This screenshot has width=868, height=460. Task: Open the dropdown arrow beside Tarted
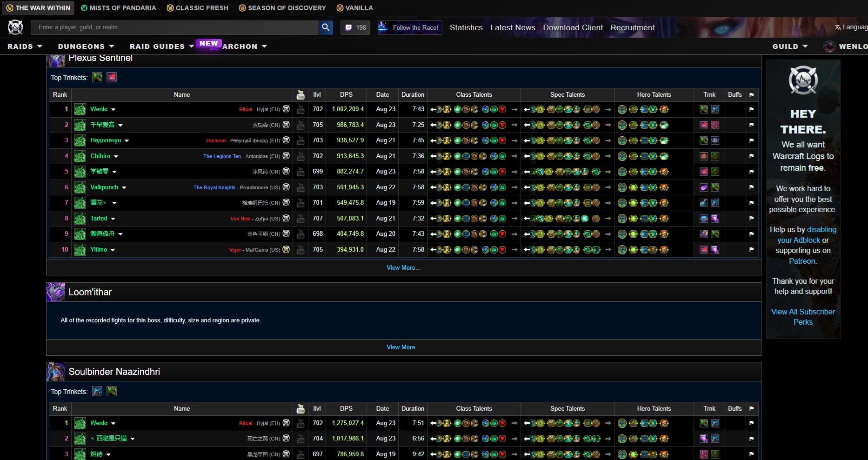coord(113,219)
